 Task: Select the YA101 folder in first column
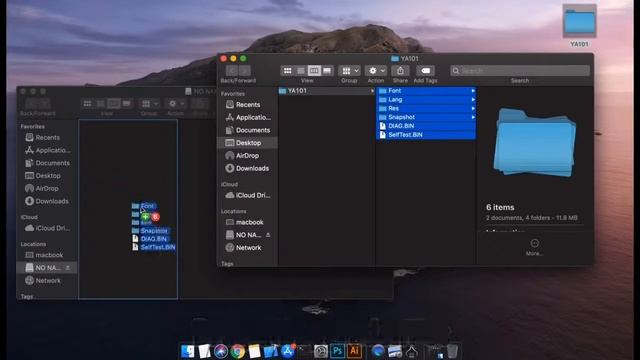point(326,91)
